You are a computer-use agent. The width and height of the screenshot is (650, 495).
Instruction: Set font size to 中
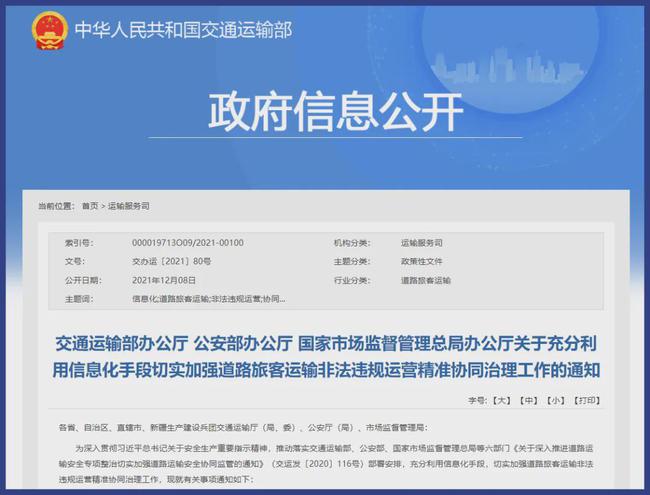pos(529,400)
